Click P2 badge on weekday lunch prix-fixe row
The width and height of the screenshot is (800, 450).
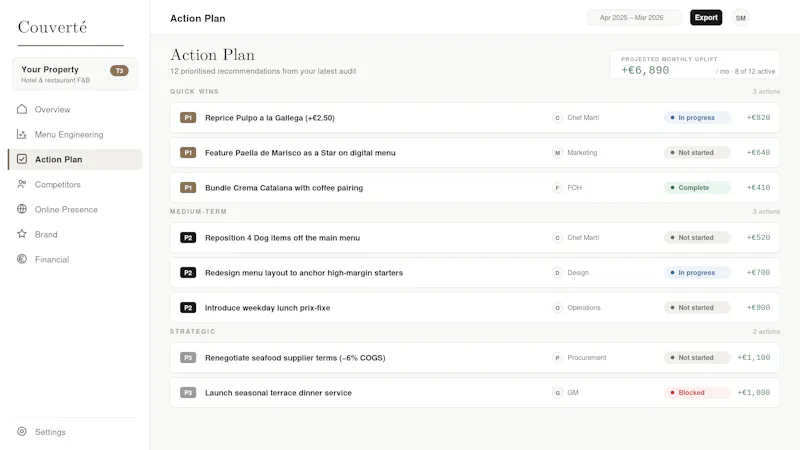point(188,308)
